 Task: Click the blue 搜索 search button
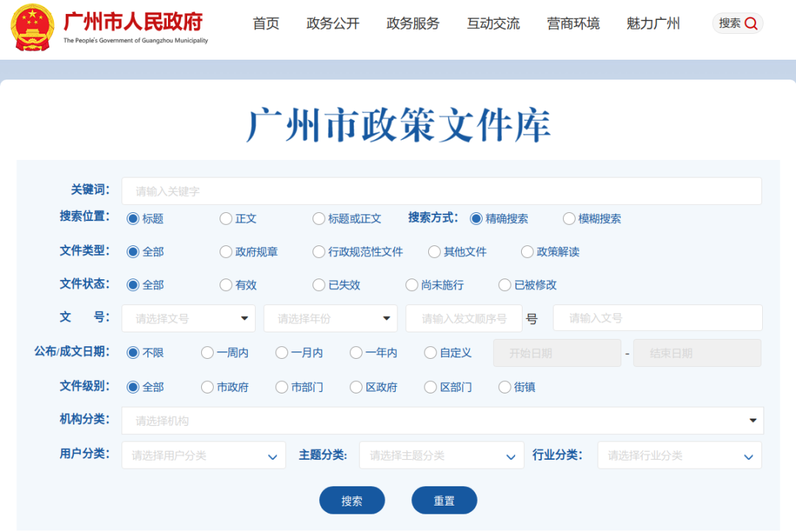(x=352, y=500)
